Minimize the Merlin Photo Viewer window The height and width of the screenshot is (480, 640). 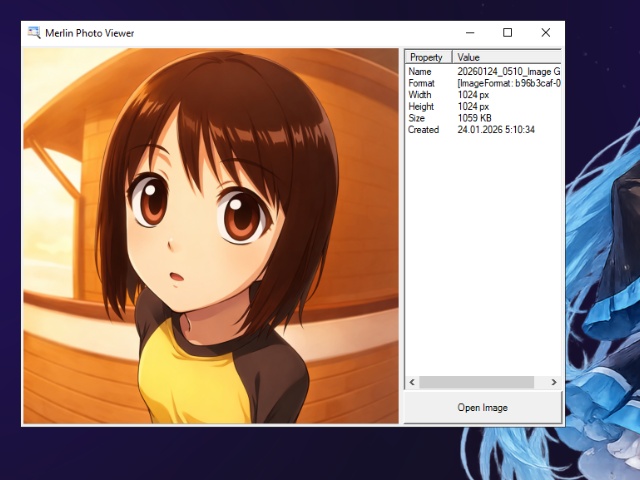(469, 33)
